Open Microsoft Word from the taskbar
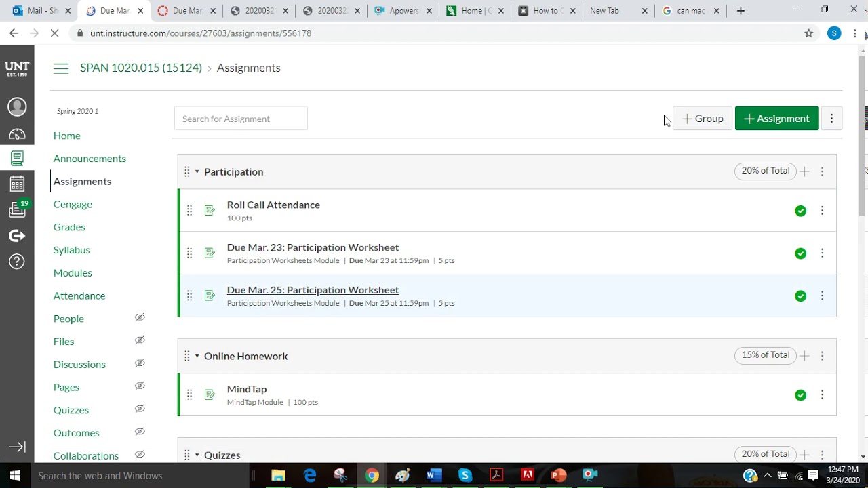 pyautogui.click(x=434, y=476)
